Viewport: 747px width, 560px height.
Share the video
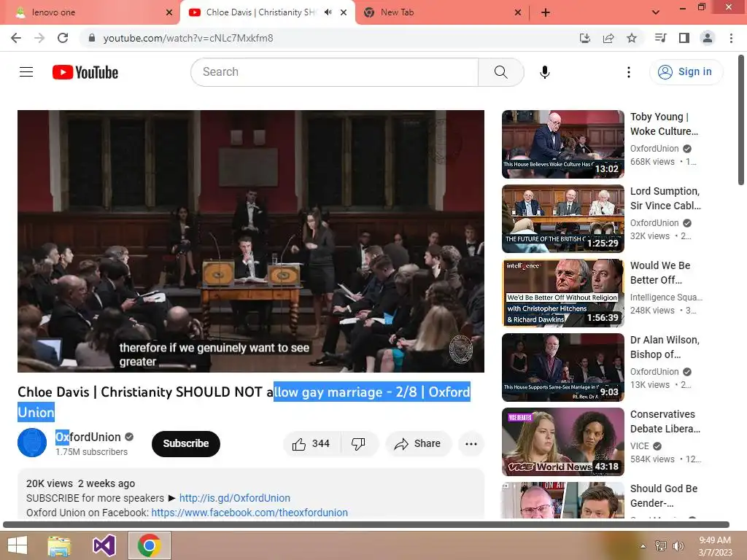(x=417, y=443)
